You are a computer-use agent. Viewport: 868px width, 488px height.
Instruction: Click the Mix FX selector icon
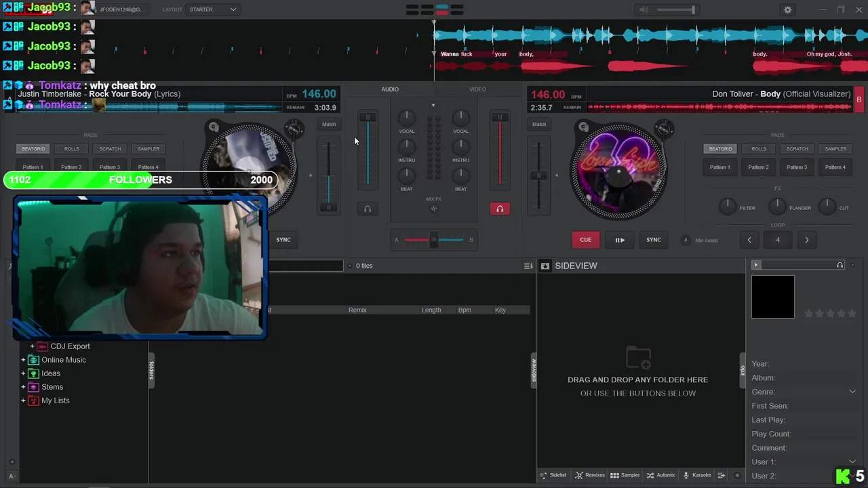tap(434, 209)
